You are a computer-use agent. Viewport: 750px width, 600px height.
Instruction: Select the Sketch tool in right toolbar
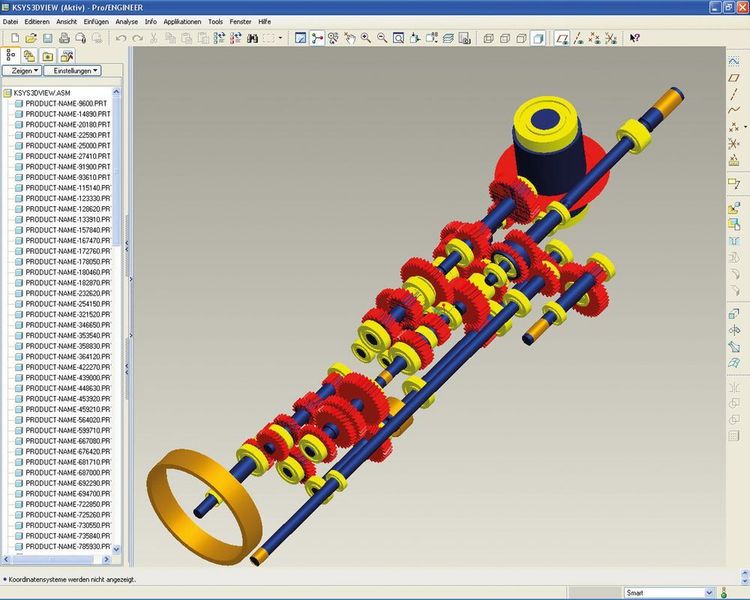tap(734, 61)
